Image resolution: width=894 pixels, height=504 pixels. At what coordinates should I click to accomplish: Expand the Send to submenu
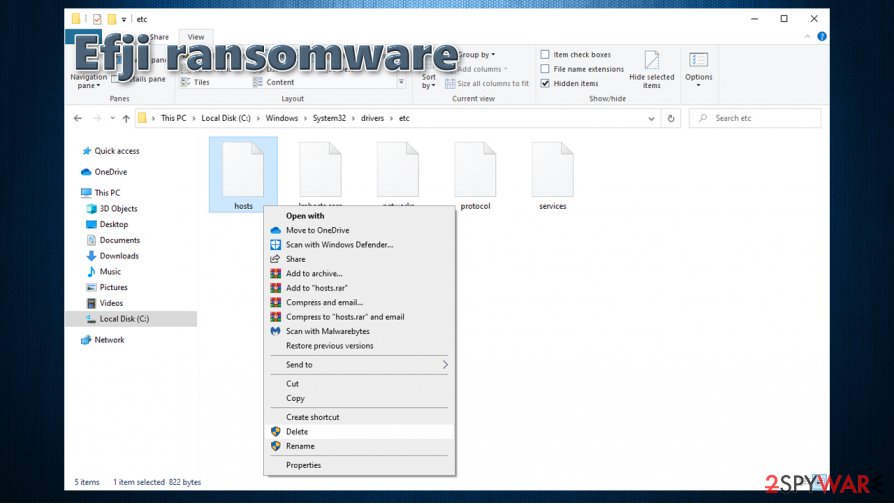(359, 365)
